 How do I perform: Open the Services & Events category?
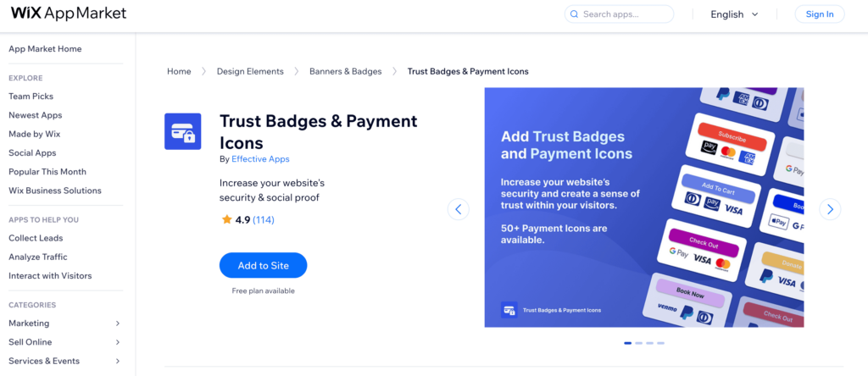pos(44,361)
